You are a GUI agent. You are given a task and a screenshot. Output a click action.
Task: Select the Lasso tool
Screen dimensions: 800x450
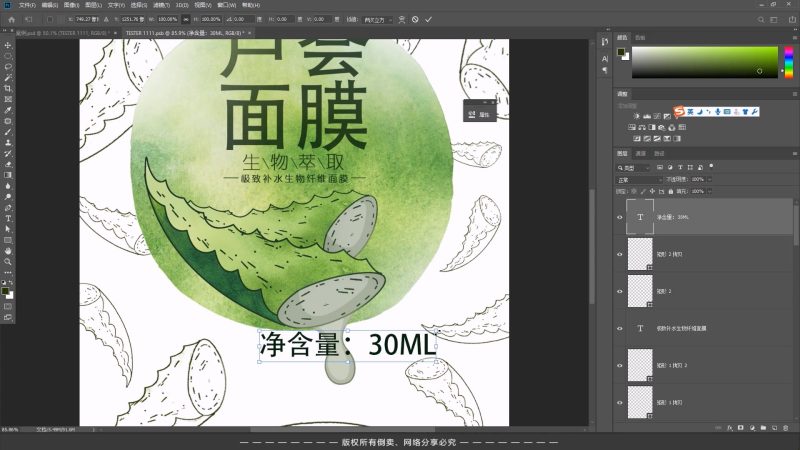(8, 66)
